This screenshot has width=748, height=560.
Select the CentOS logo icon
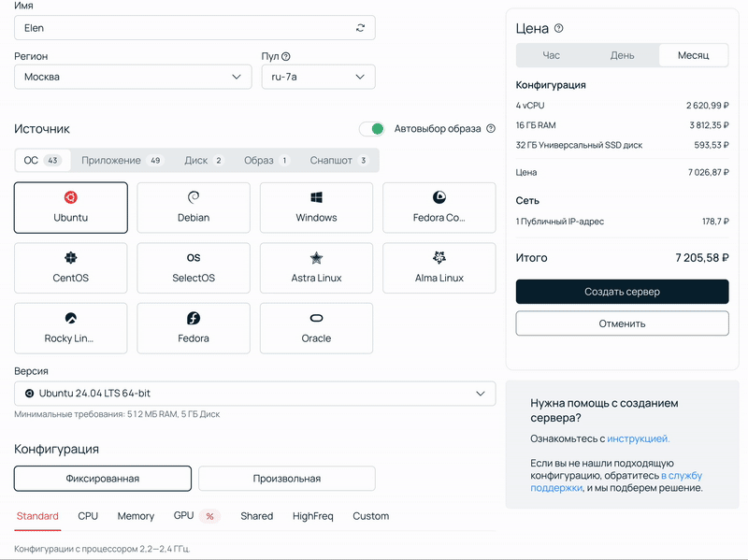coord(71,258)
